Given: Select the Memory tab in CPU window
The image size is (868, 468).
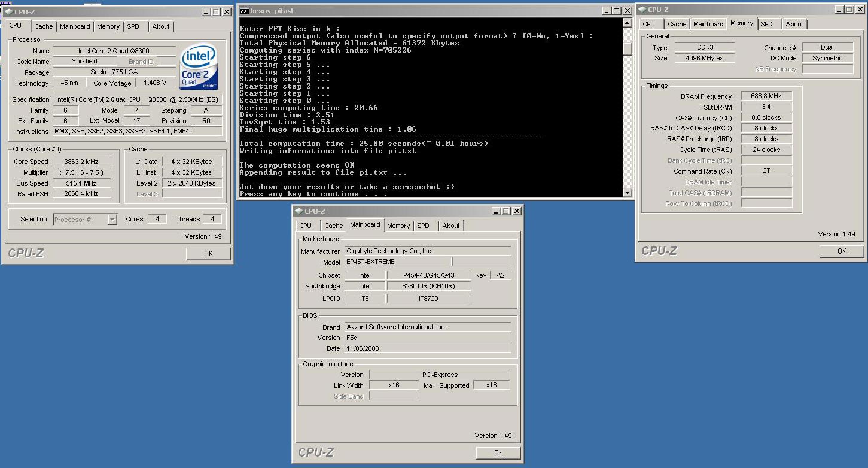Looking at the screenshot, I should pyautogui.click(x=108, y=26).
